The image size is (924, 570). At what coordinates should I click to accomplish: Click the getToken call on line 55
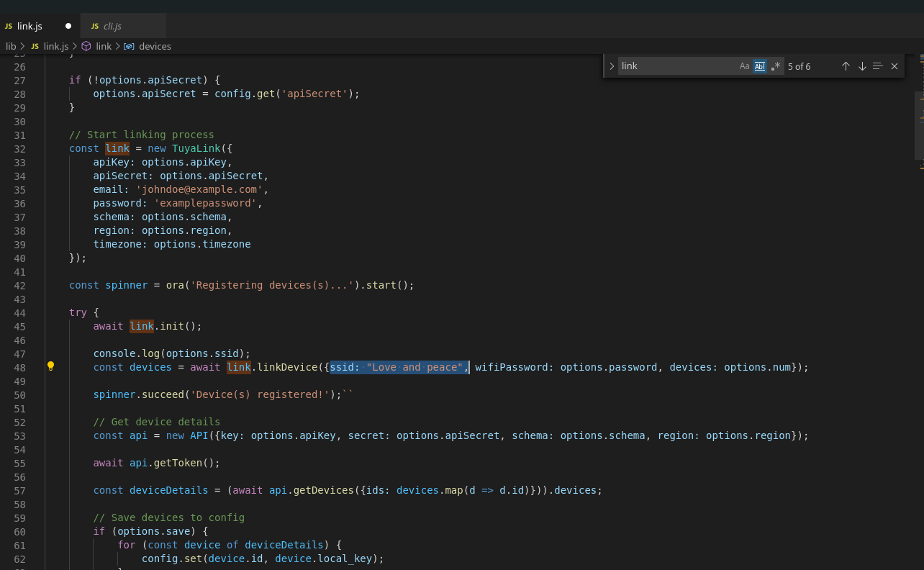[x=178, y=463]
